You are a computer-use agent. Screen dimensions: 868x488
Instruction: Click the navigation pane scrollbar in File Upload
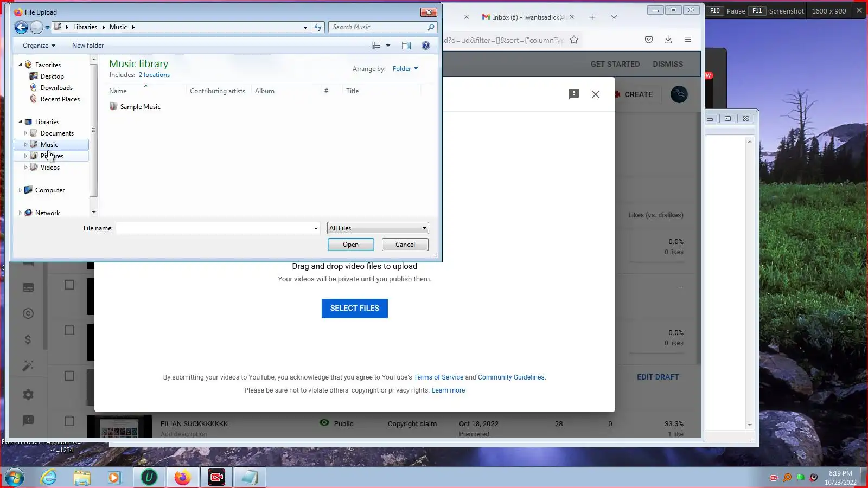[94, 130]
